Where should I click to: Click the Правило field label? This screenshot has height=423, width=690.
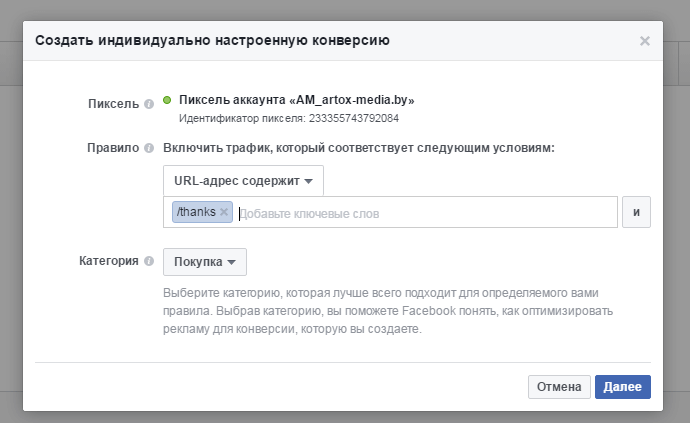tap(112, 149)
